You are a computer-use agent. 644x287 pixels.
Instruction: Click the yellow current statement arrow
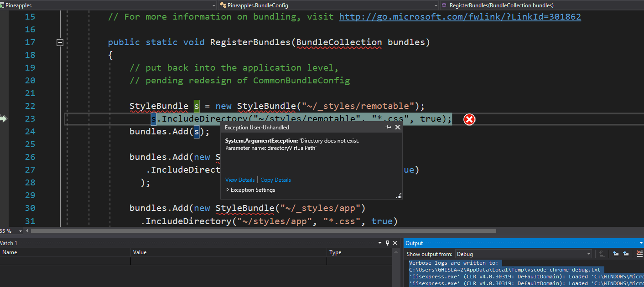click(x=4, y=119)
